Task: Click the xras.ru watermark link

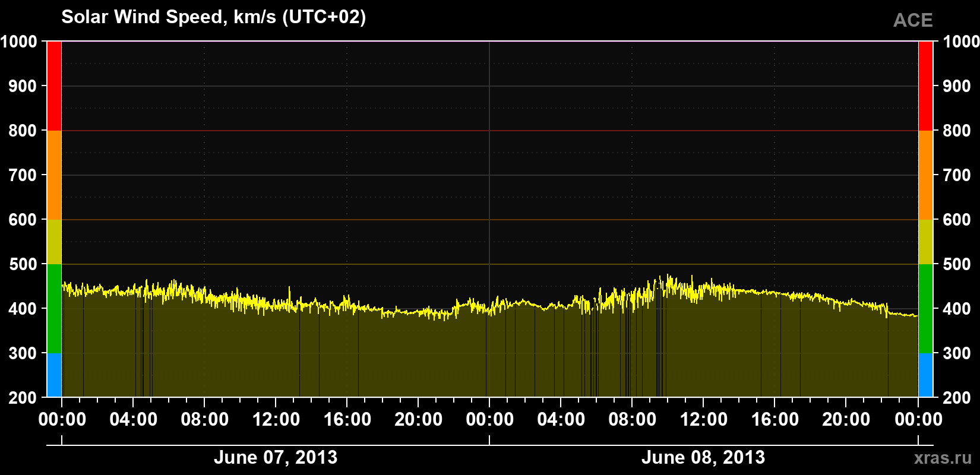Action: [x=943, y=458]
